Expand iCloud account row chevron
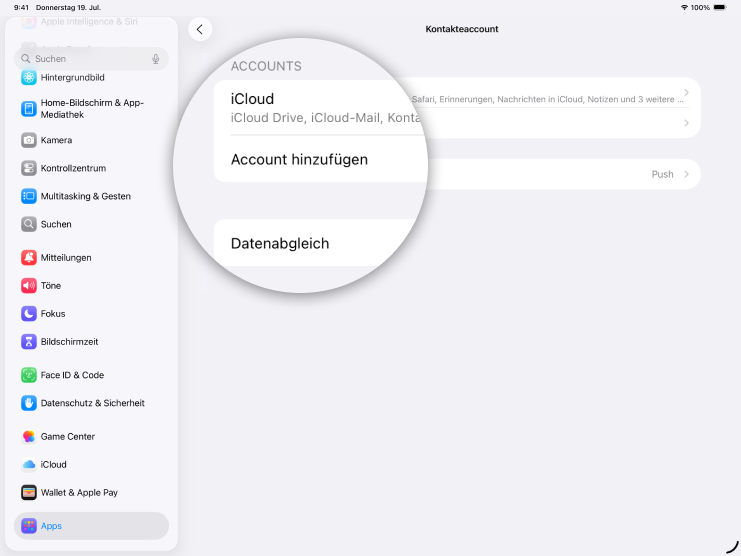Screen dimensions: 741x556 tap(686, 93)
